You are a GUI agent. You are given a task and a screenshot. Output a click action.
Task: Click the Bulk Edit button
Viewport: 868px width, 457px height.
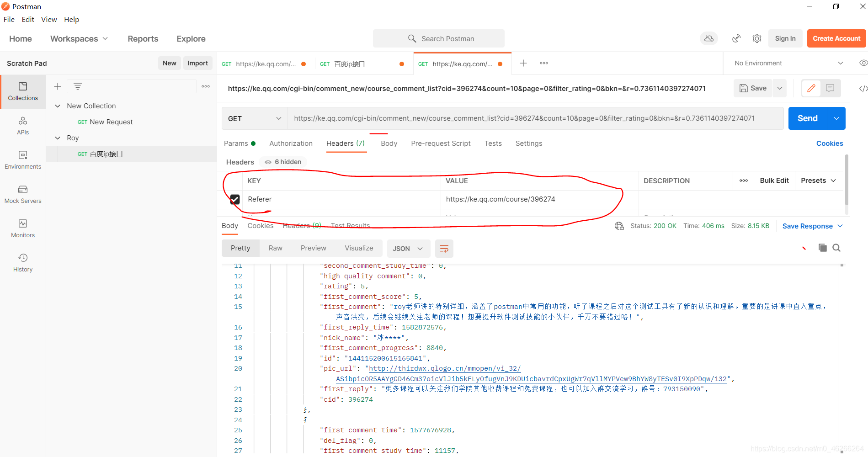coord(774,181)
